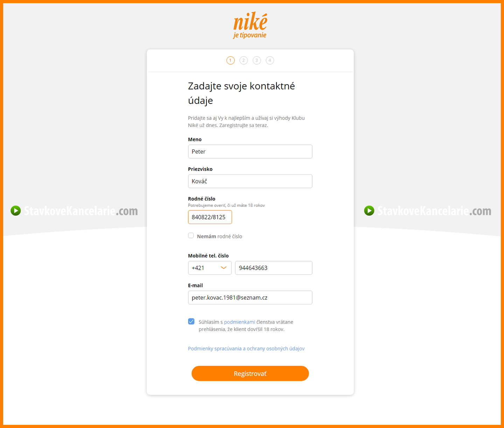Viewport: 504px width, 428px height.
Task: Focus the mobile phone number field
Action: click(273, 268)
